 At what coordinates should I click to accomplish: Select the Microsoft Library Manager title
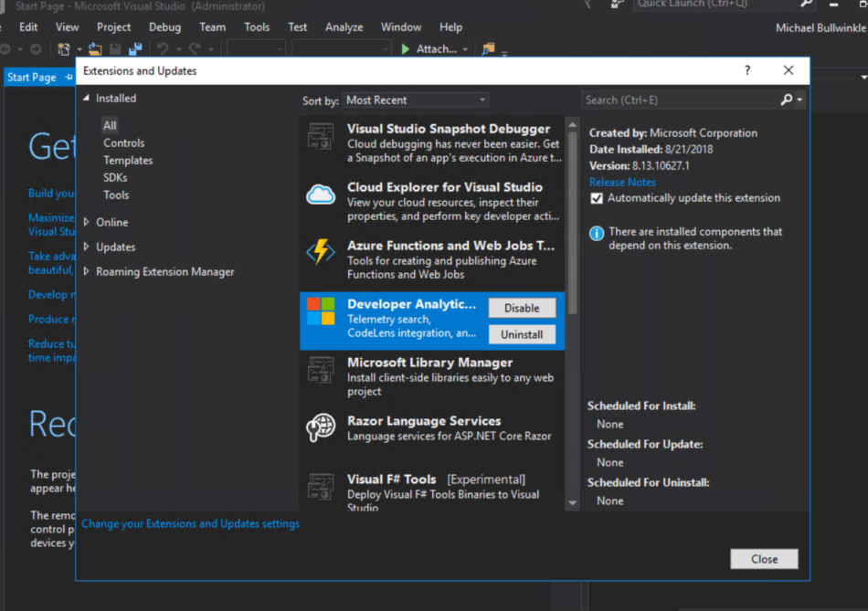(429, 363)
